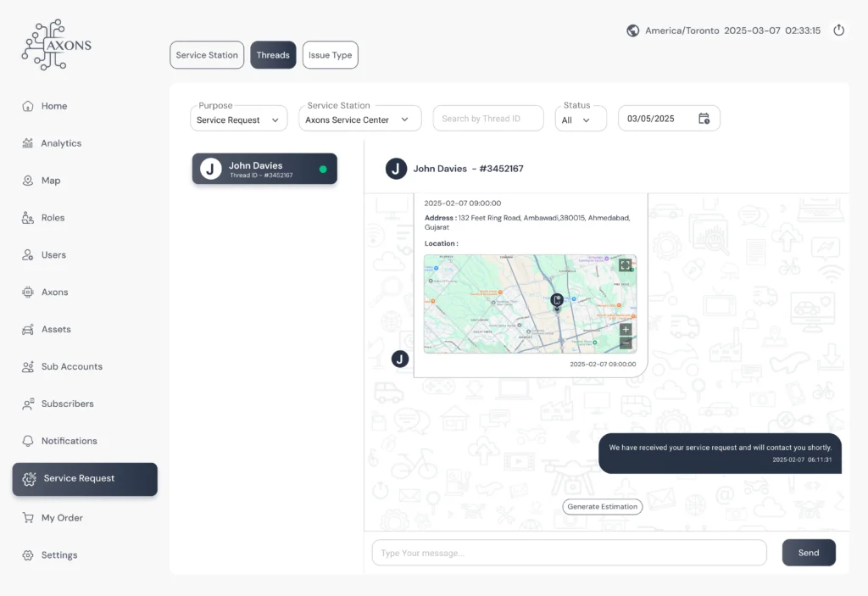This screenshot has height=596, width=868.
Task: Zoom out on the location map
Action: pyautogui.click(x=626, y=343)
